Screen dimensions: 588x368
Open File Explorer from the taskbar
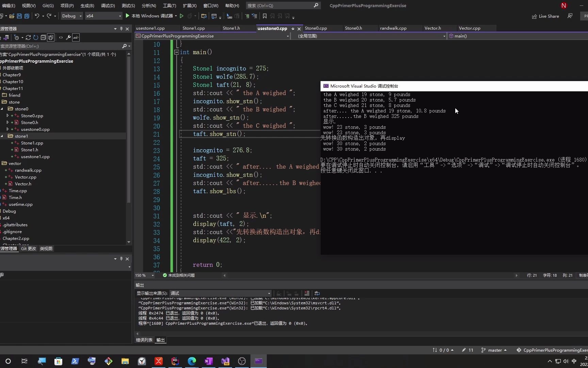click(x=125, y=361)
